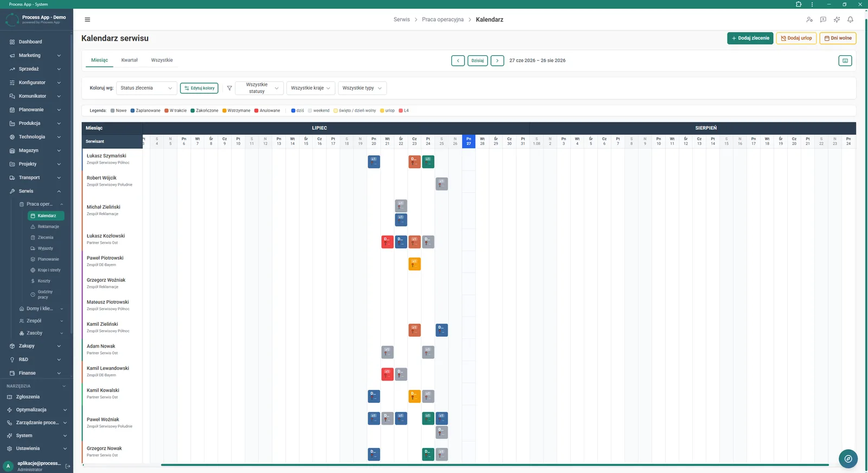868x473 pixels.
Task: Click the filter funnel icon
Action: (x=229, y=88)
